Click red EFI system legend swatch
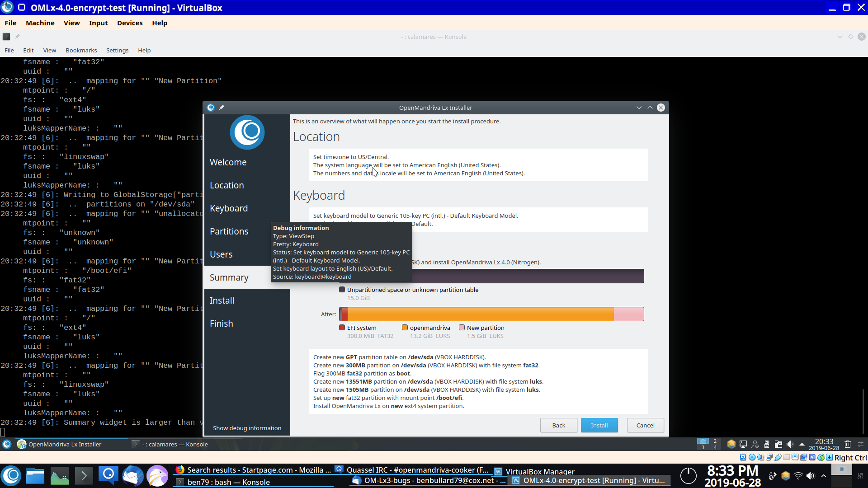The width and height of the screenshot is (868, 488). click(x=342, y=328)
